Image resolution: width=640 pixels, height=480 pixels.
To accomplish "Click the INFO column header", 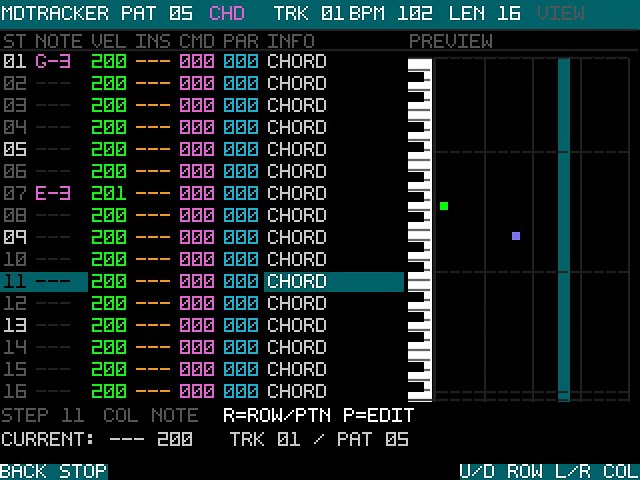I will tap(291, 41).
